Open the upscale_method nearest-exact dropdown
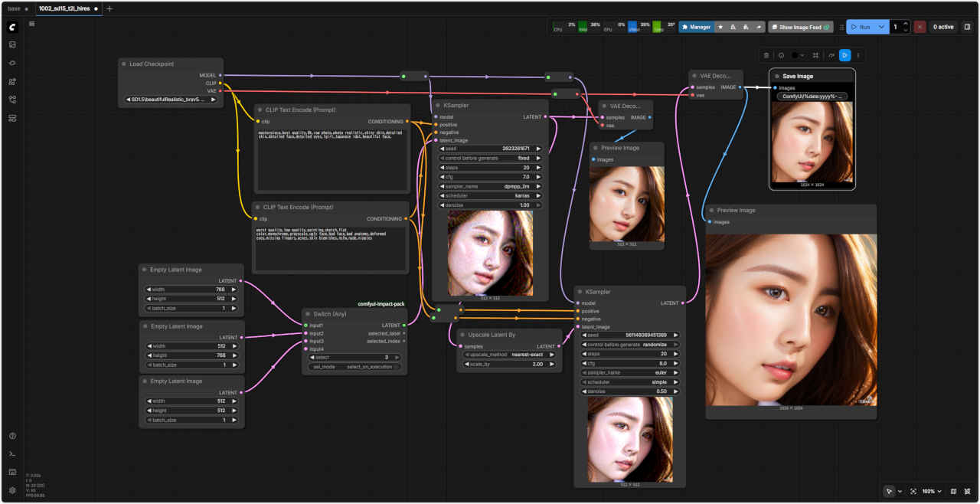980x504 pixels. pyautogui.click(x=509, y=355)
